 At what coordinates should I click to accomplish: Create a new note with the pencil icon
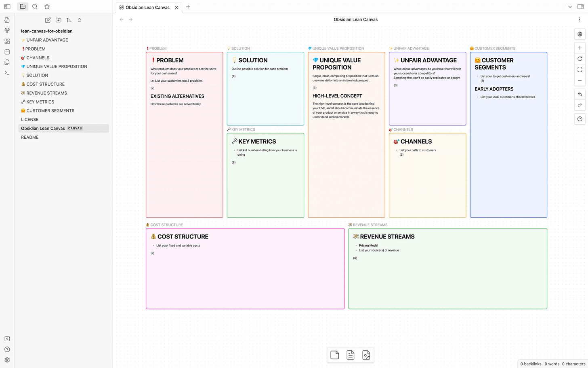tap(48, 20)
